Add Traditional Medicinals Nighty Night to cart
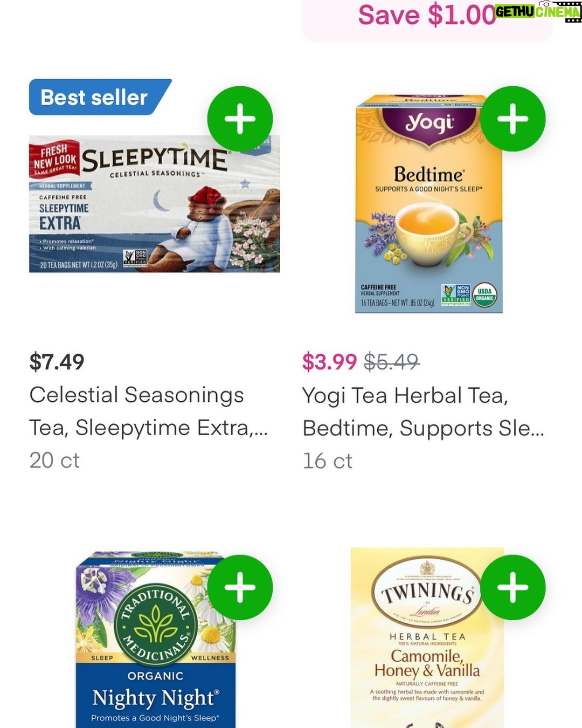Screen dimensions: 582x728 240,587
